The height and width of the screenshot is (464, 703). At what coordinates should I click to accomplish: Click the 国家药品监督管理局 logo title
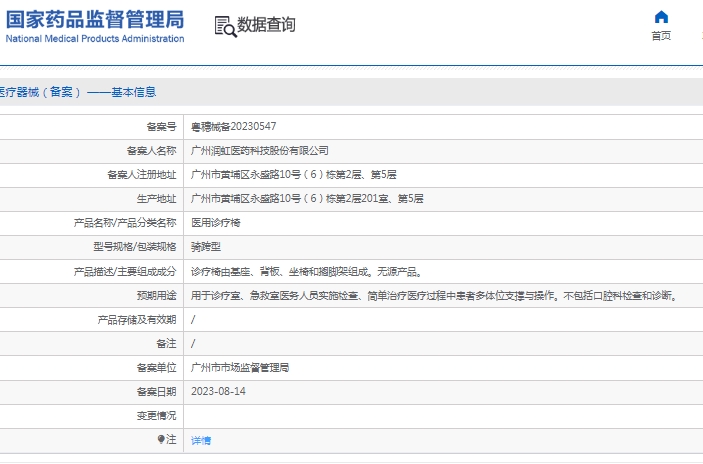pyautogui.click(x=95, y=19)
